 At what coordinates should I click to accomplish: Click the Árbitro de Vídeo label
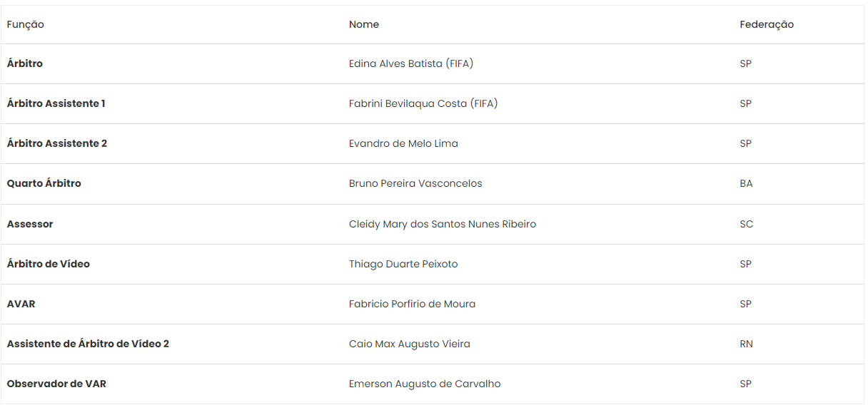click(x=49, y=264)
